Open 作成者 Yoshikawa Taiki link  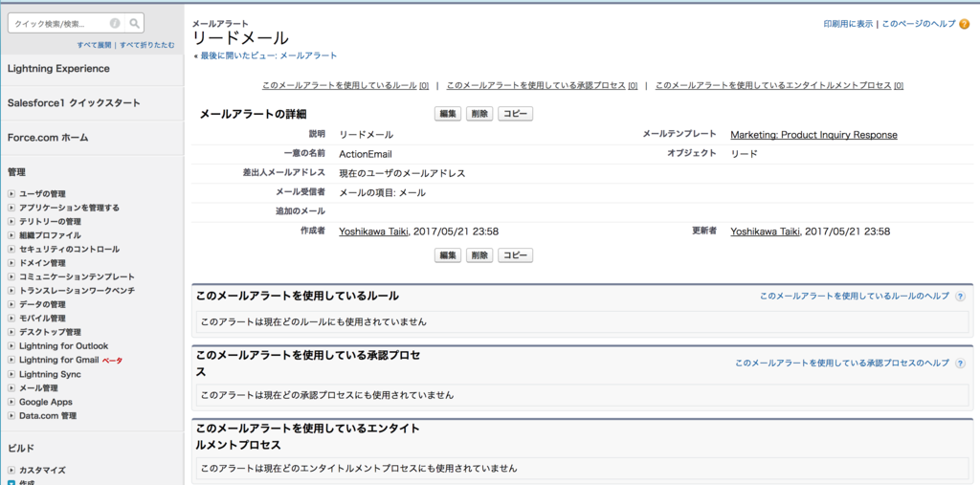(x=374, y=231)
